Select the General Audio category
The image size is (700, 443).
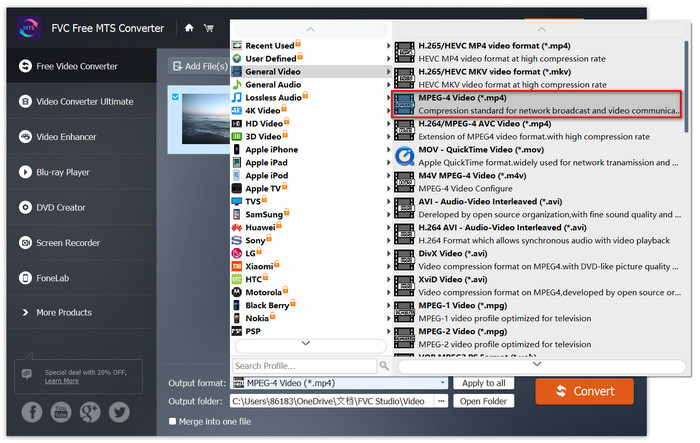pos(311,84)
